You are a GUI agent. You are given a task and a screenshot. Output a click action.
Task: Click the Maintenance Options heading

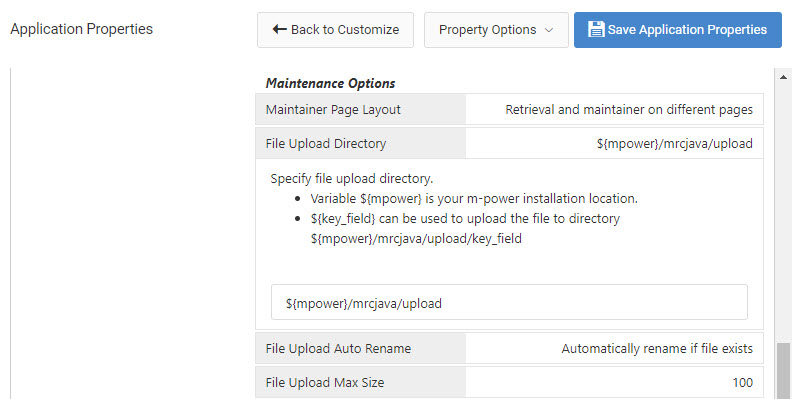(331, 83)
